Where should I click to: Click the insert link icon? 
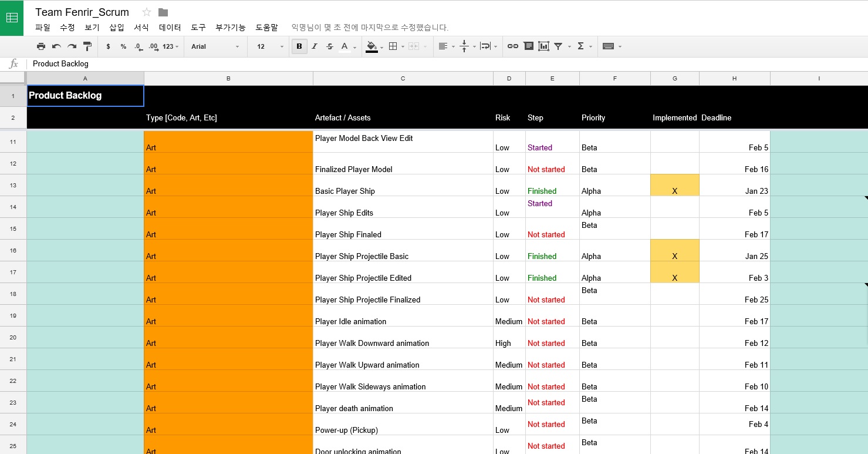point(512,46)
